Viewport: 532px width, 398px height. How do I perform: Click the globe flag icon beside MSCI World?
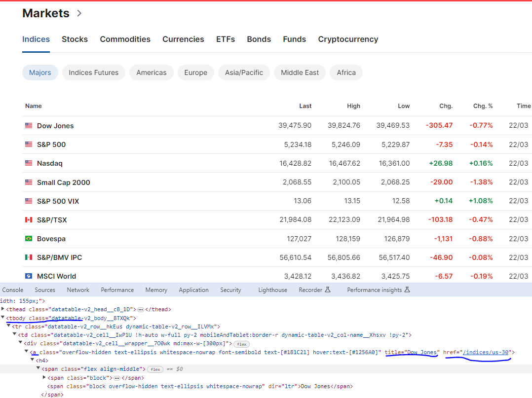[x=29, y=276]
